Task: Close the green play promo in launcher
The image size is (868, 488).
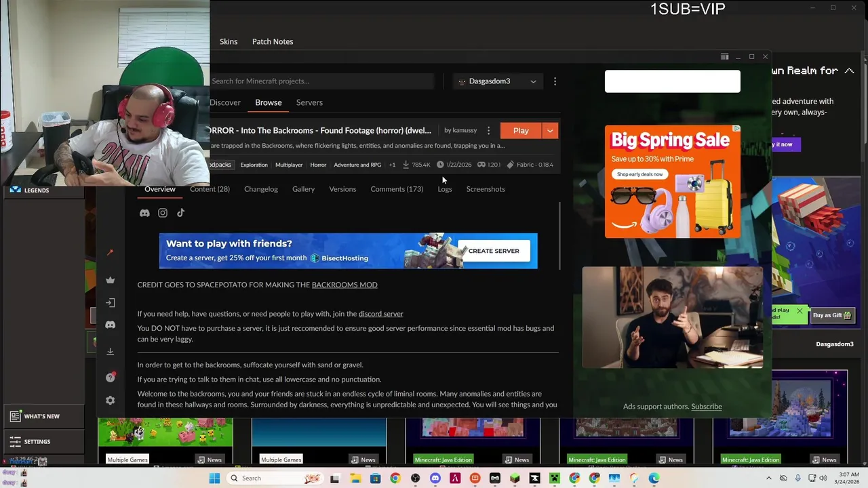Action: 800,312
